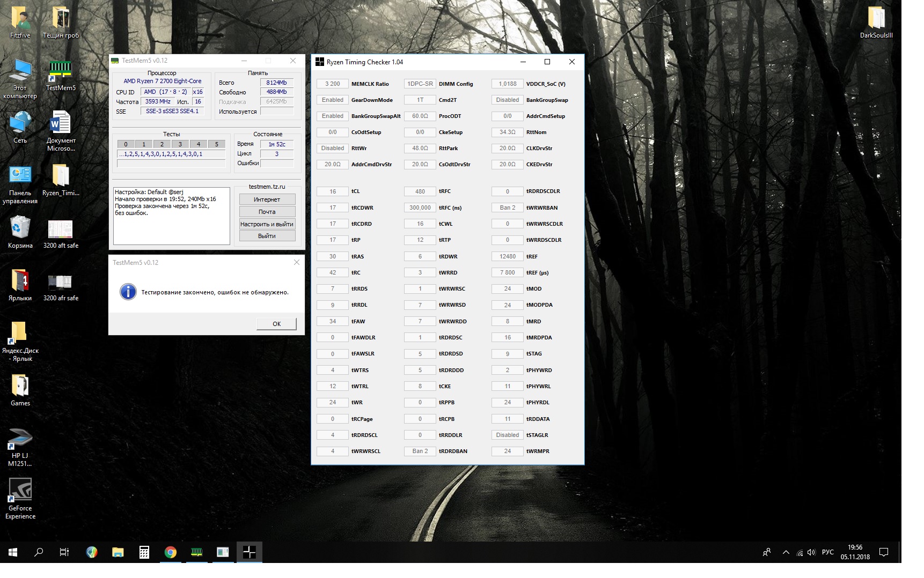
Task: Select the DarkSoulsIII desktop folder
Action: [x=876, y=23]
